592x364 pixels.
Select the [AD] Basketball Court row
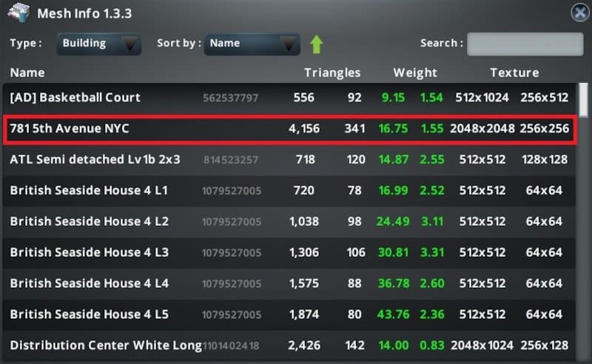click(x=75, y=98)
